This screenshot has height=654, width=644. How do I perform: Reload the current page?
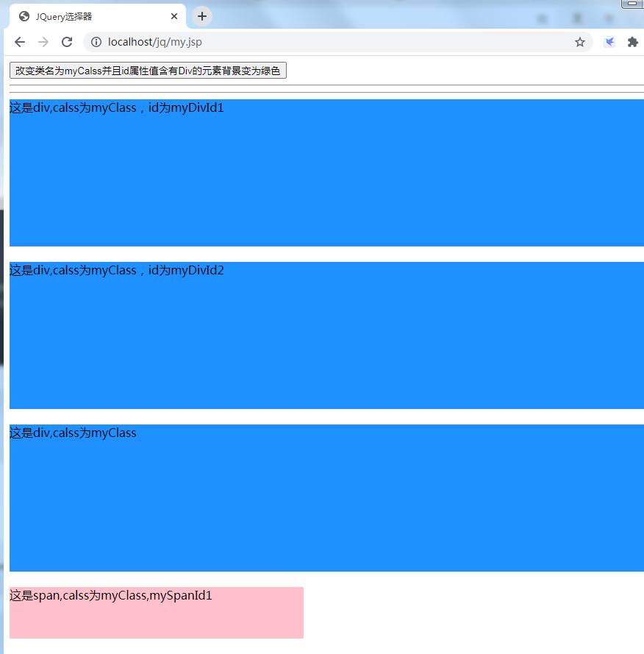pos(67,42)
